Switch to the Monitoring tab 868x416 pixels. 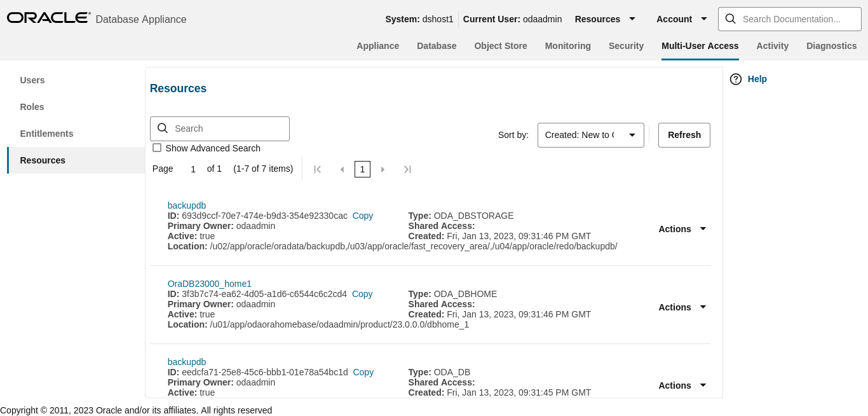click(x=567, y=46)
